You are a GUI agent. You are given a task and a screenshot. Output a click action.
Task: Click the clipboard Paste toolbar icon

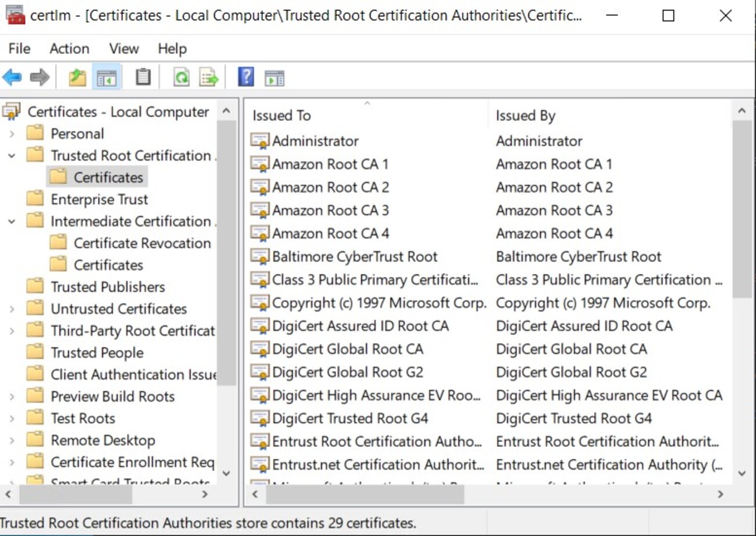[143, 77]
